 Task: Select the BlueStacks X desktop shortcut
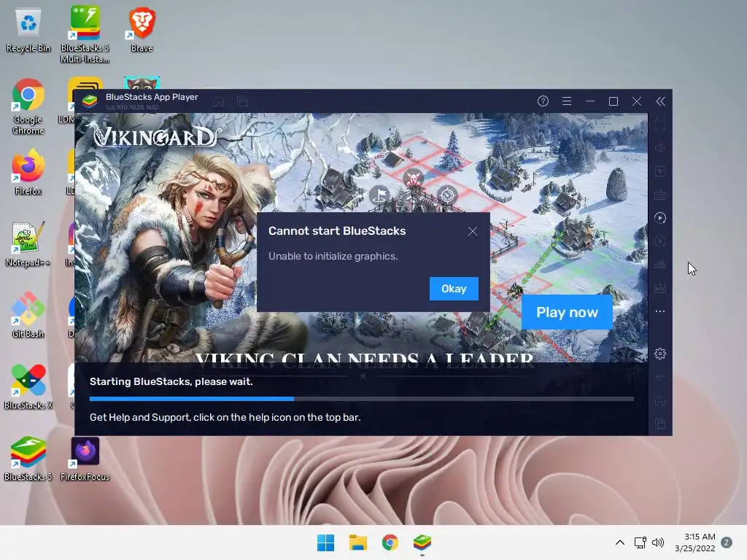click(28, 386)
